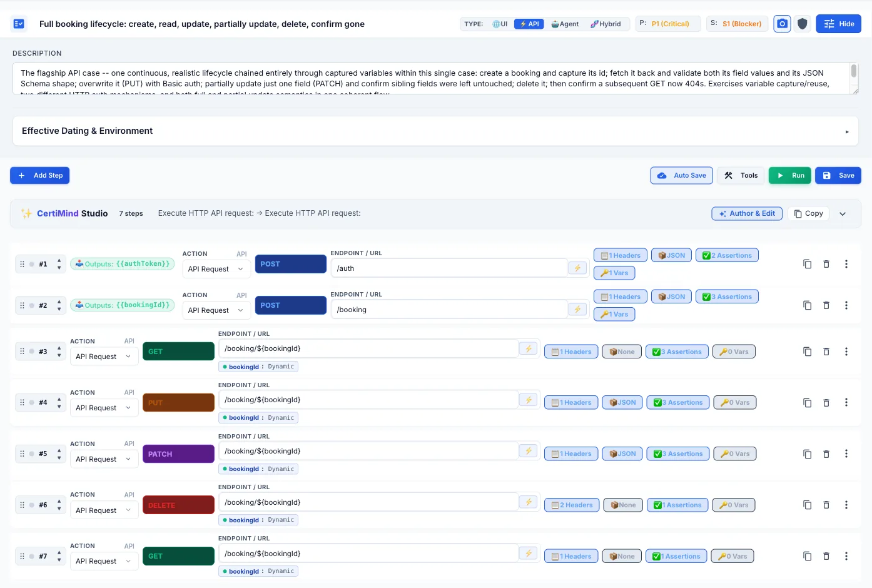The width and height of the screenshot is (872, 588).
Task: Click the camera screenshot icon in header
Action: tap(782, 24)
